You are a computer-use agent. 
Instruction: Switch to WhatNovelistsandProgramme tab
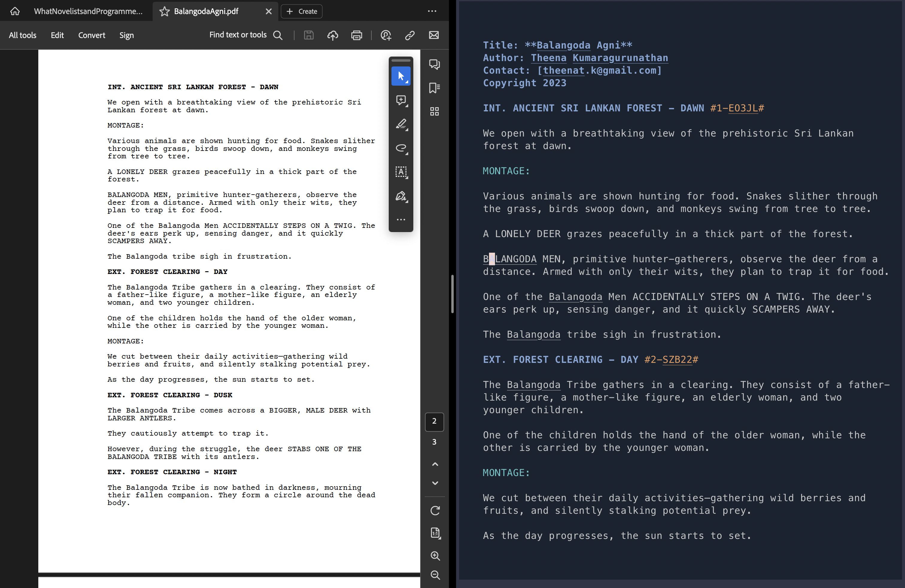(x=88, y=11)
